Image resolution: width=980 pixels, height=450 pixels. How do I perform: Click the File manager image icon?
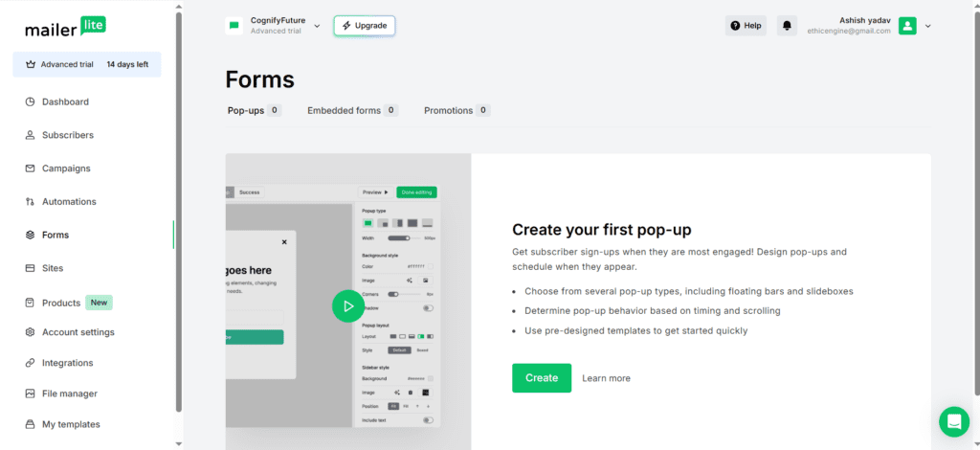coord(30,394)
